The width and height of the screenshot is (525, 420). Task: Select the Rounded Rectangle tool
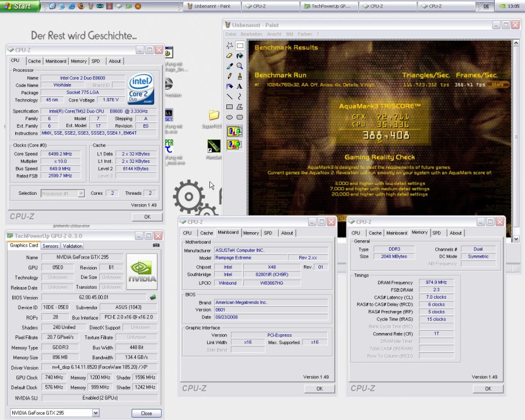click(240, 117)
